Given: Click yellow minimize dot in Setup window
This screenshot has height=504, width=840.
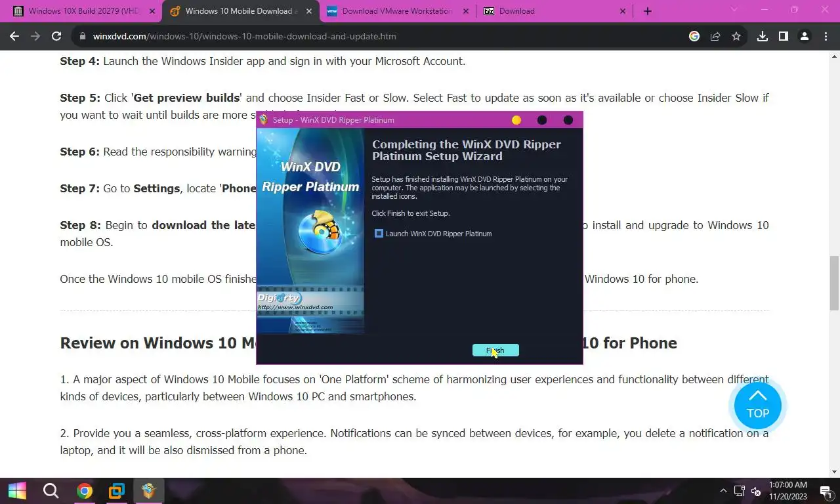Looking at the screenshot, I should click(x=516, y=120).
